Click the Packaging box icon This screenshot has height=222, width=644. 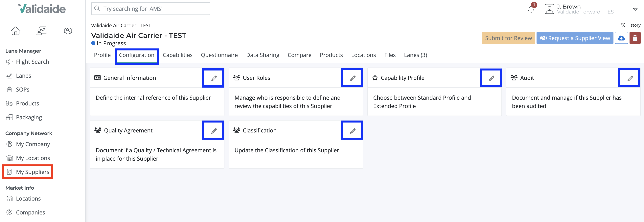pyautogui.click(x=9, y=117)
